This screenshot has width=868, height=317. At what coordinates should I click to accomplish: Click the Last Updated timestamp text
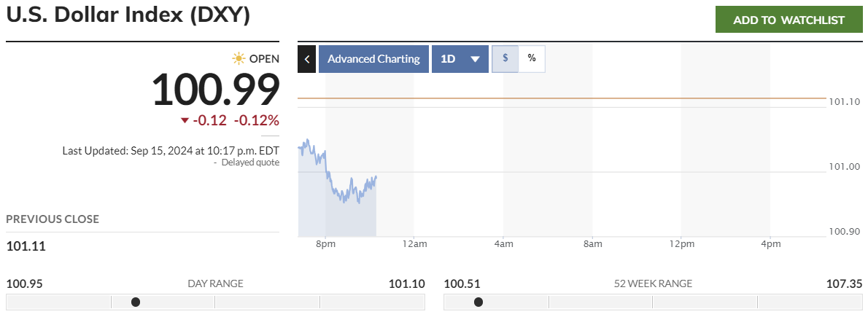[171, 151]
